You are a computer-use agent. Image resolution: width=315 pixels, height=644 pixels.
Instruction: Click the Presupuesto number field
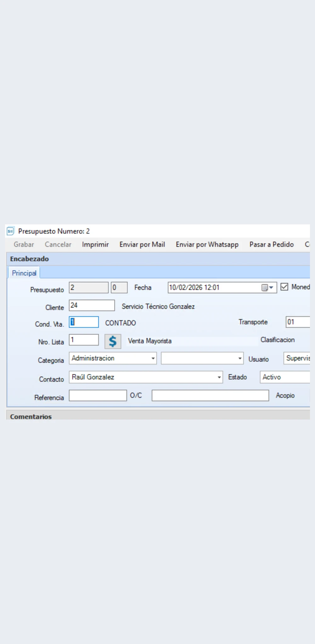click(89, 287)
